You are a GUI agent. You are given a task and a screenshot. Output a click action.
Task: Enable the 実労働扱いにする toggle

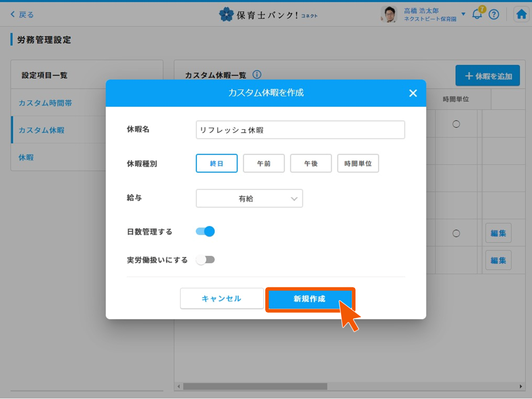[205, 260]
